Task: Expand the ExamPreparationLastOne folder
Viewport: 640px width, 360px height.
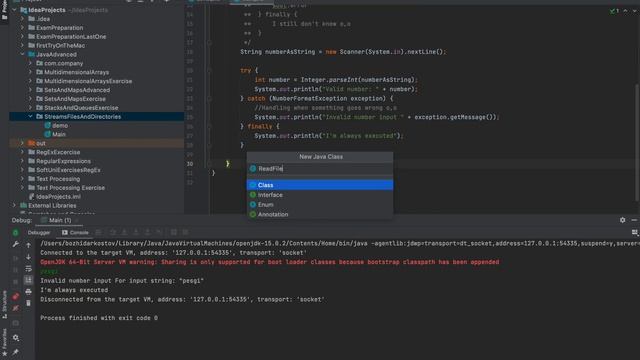Action: tap(22, 37)
